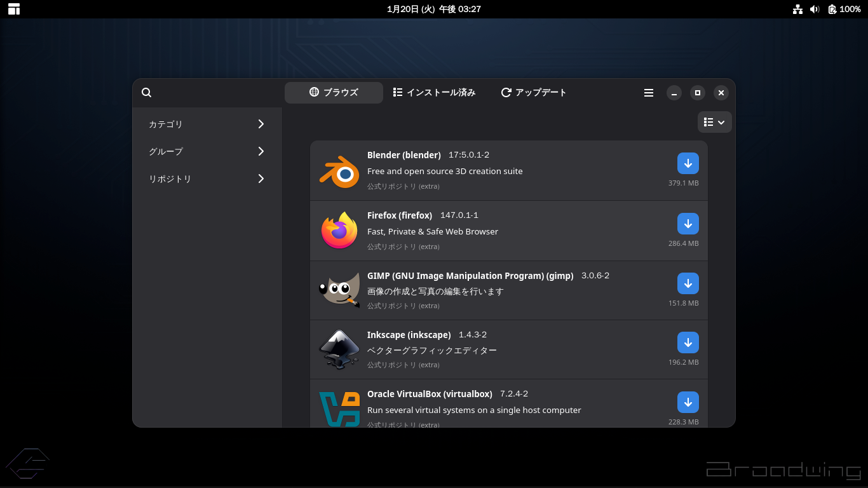The width and height of the screenshot is (868, 488).
Task: Click the GIMP version 3.0.6-2
Action: point(595,276)
